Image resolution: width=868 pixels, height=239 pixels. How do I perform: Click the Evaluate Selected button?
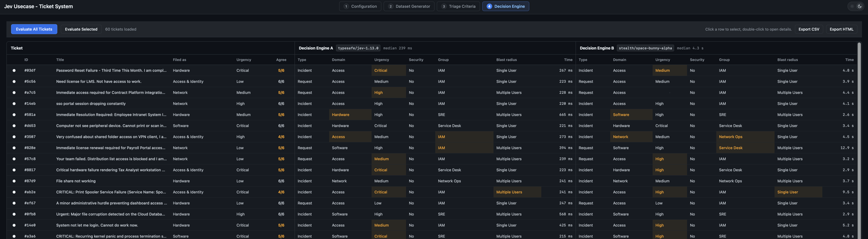(81, 29)
